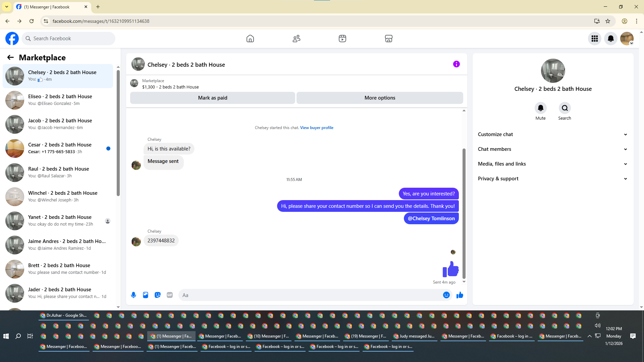
Task: Mute the Chelsey conversation
Action: pyautogui.click(x=540, y=108)
